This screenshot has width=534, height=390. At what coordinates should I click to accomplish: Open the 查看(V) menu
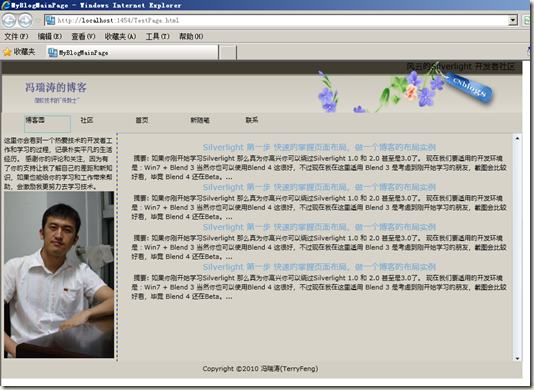tap(83, 36)
